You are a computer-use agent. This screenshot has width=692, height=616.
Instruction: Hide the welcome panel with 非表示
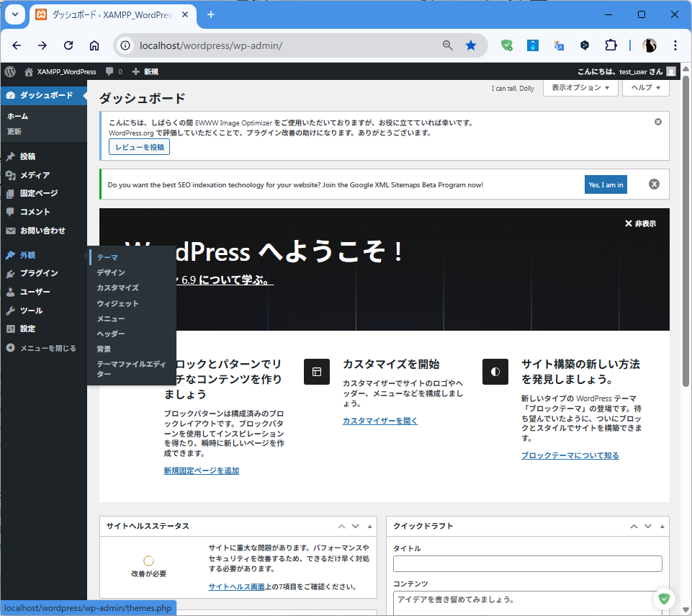pyautogui.click(x=640, y=224)
